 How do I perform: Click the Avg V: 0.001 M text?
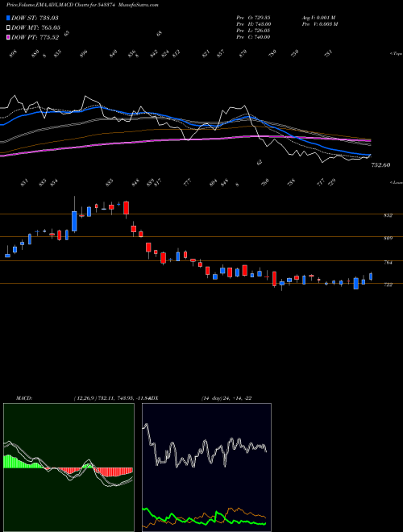(x=318, y=17)
